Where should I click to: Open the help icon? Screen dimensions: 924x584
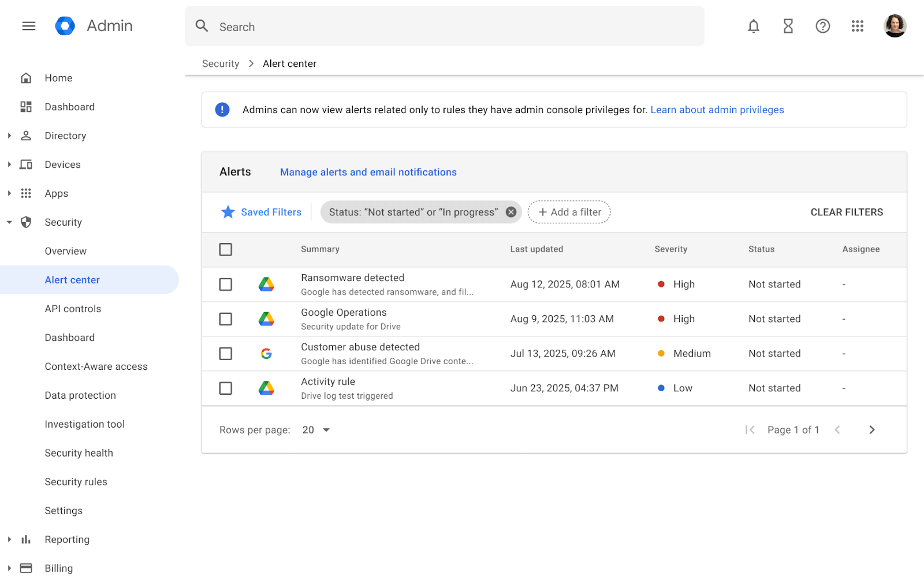click(x=822, y=26)
